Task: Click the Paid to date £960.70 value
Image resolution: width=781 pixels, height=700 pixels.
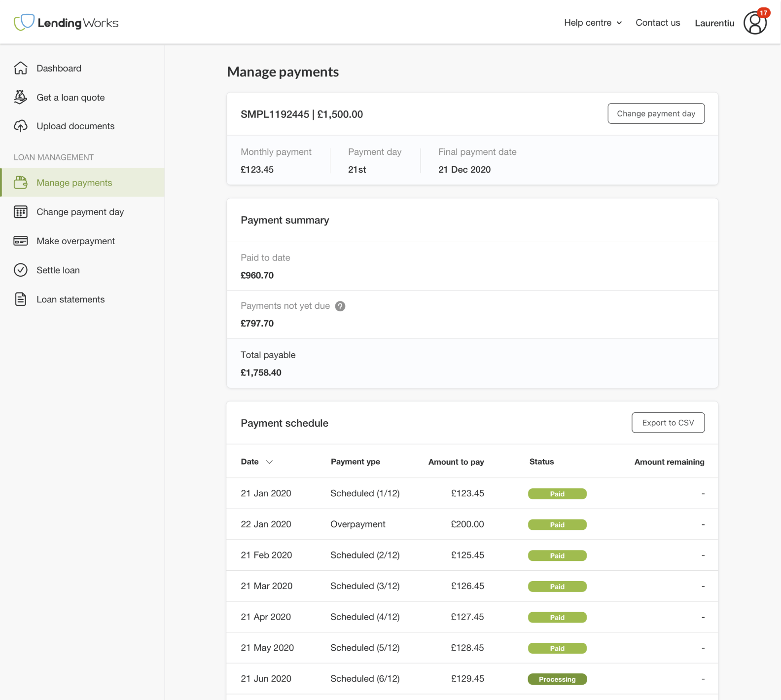Action: [x=257, y=275]
